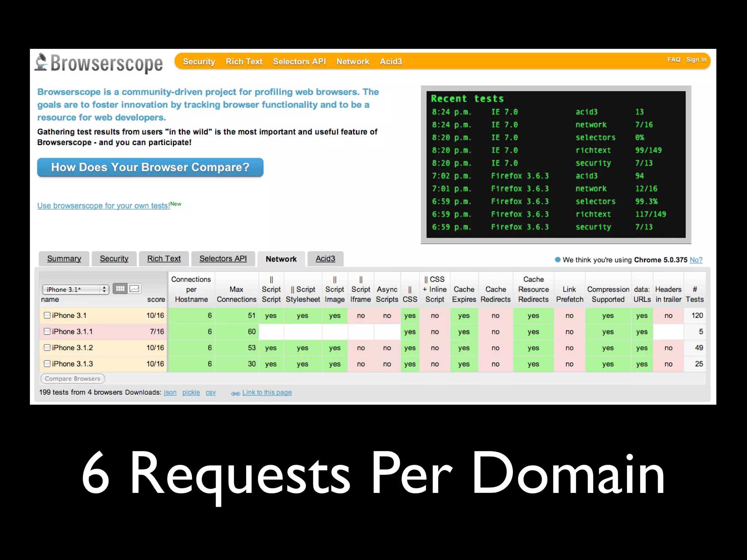Switch to the Summary tab
The width and height of the screenshot is (747, 560).
point(64,258)
